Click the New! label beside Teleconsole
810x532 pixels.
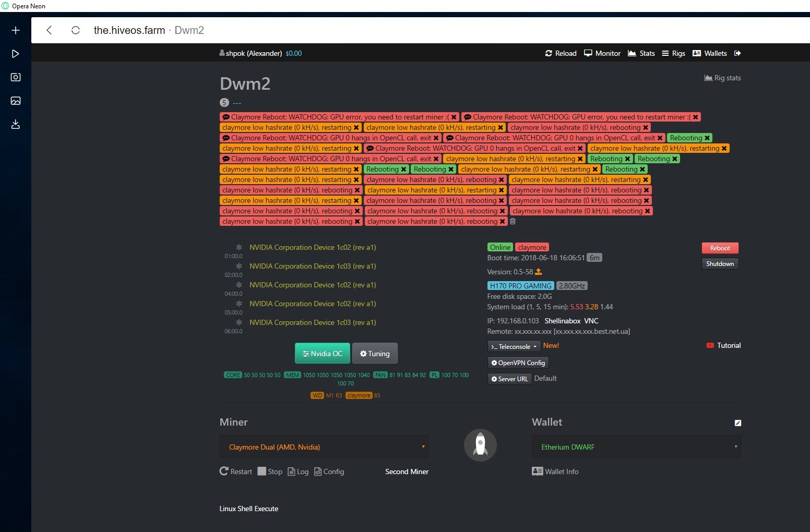coord(551,345)
